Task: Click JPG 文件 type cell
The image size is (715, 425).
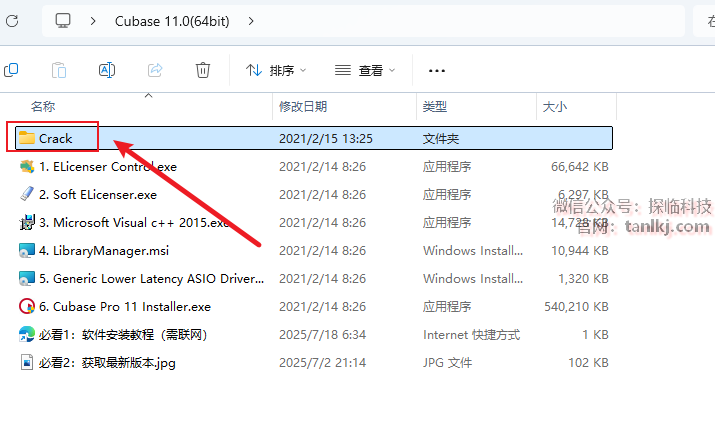Action: [x=447, y=363]
